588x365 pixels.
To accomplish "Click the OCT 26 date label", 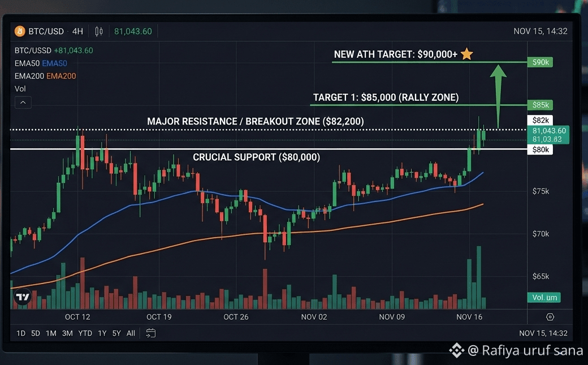I will pos(236,317).
